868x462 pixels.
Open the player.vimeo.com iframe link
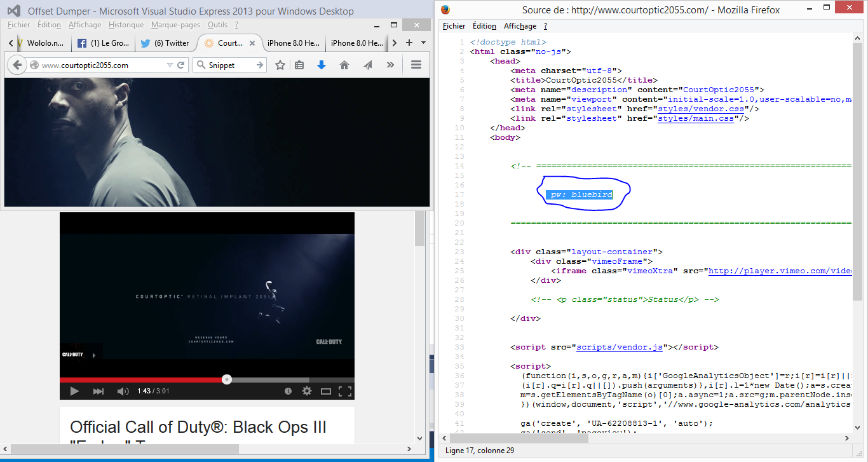click(x=780, y=271)
